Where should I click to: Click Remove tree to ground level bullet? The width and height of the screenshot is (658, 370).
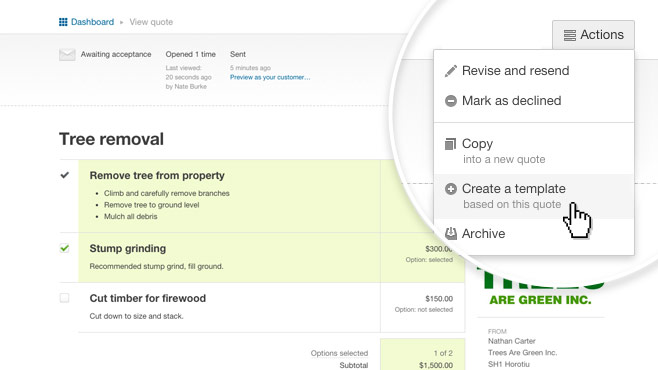[x=151, y=205]
